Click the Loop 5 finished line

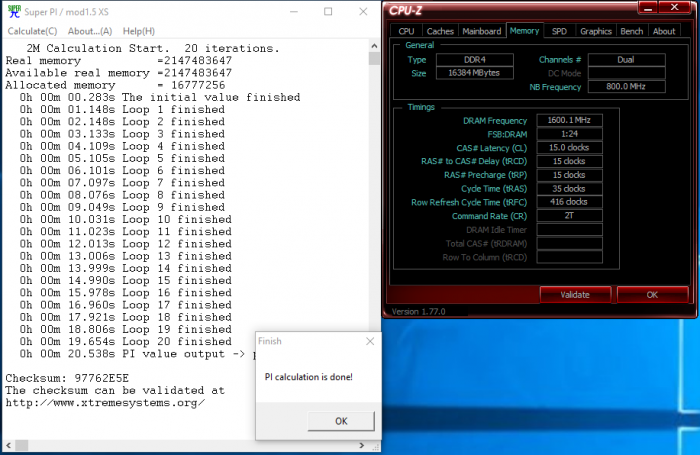(x=122, y=158)
